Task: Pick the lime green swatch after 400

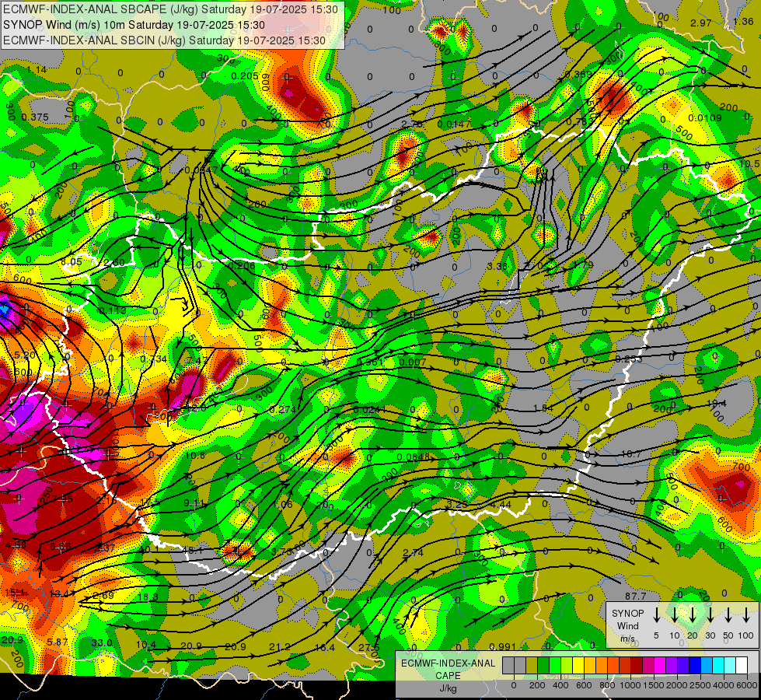Action: [567, 665]
